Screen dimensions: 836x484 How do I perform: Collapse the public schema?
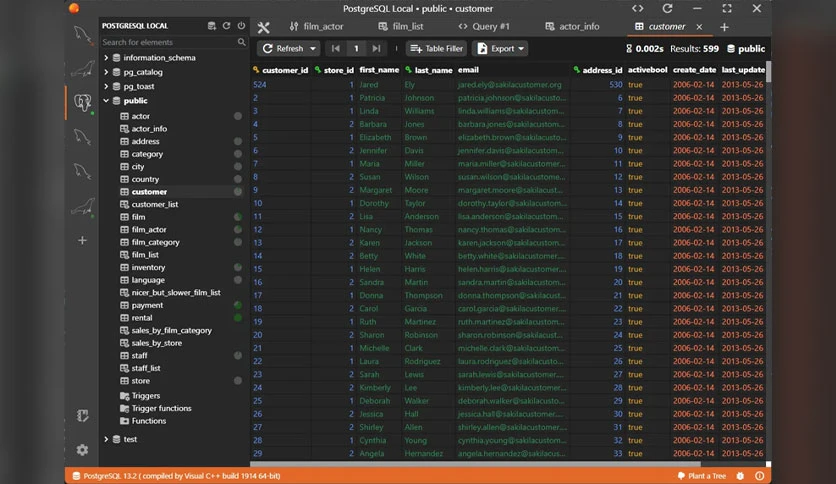(106, 101)
